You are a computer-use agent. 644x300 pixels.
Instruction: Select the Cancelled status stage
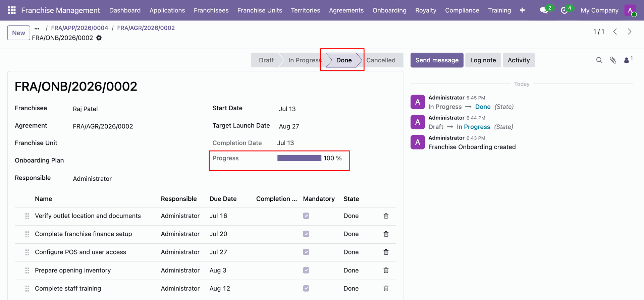(x=381, y=60)
